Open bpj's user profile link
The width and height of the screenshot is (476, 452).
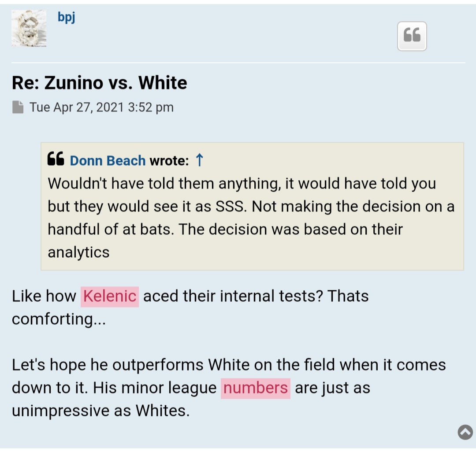click(67, 18)
